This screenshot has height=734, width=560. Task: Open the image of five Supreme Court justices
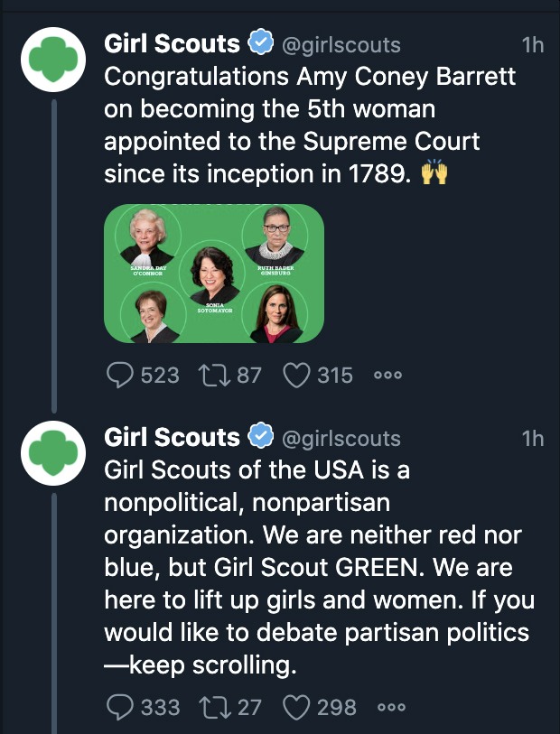click(x=214, y=274)
